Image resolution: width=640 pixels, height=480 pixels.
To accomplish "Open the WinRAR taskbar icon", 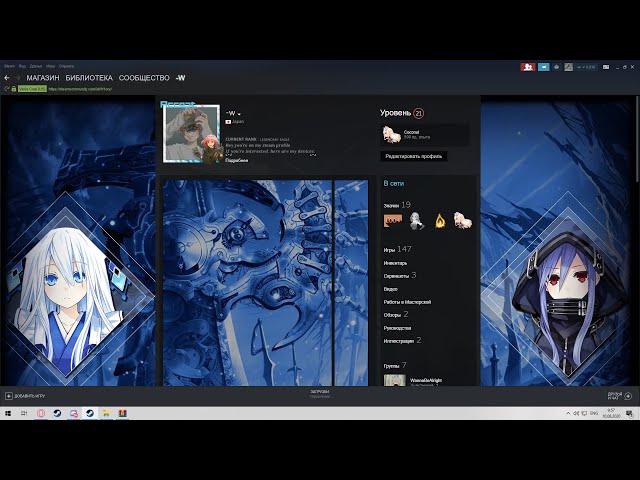I will (122, 413).
